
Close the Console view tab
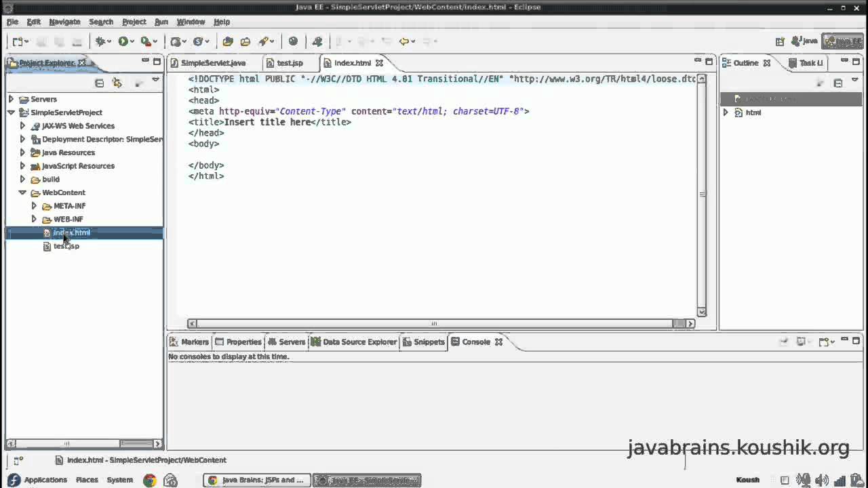[498, 342]
